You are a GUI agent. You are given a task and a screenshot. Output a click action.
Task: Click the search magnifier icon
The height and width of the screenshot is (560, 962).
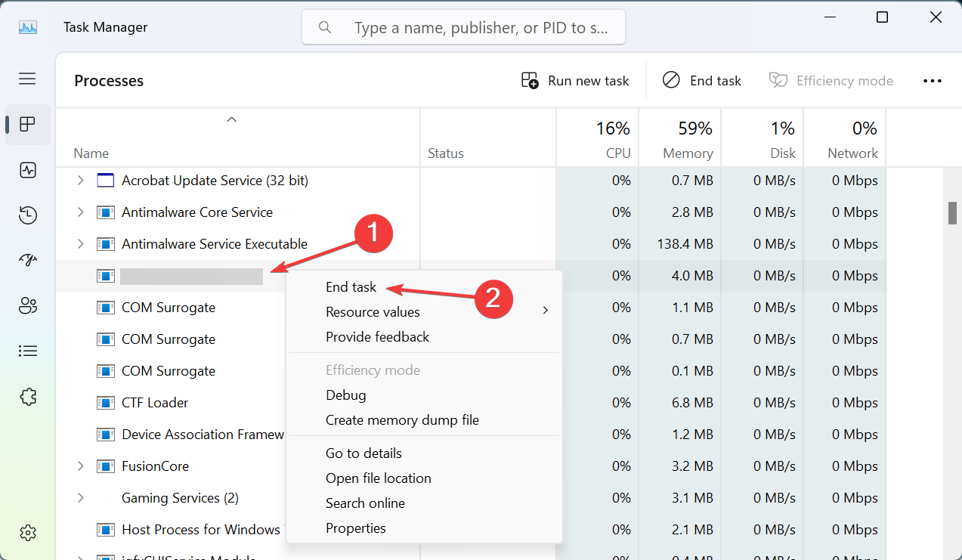325,28
